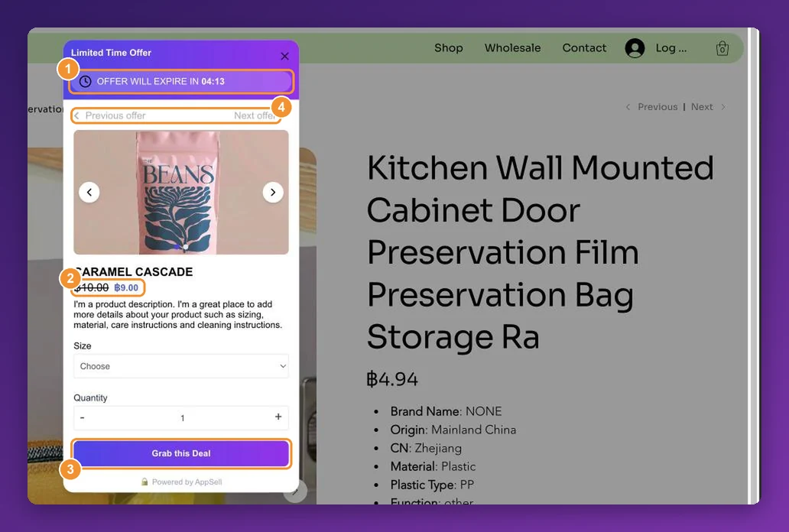Open the shopping cart bag icon
This screenshot has width=789, height=532.
[x=722, y=48]
